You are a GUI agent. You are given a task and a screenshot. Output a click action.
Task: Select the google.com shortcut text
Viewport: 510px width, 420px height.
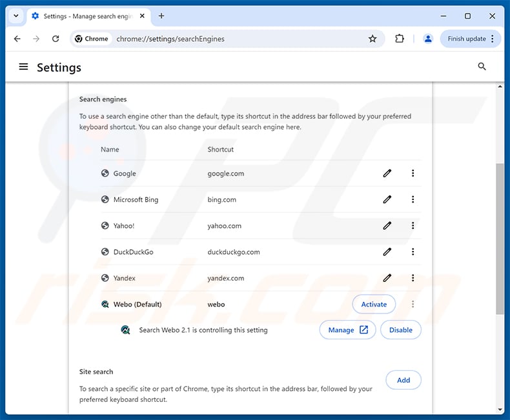pos(226,174)
